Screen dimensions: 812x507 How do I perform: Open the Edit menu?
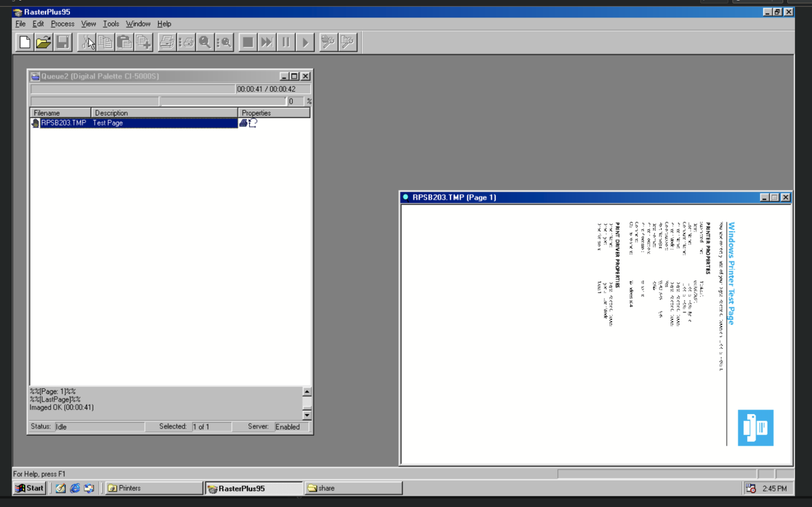tap(38, 24)
